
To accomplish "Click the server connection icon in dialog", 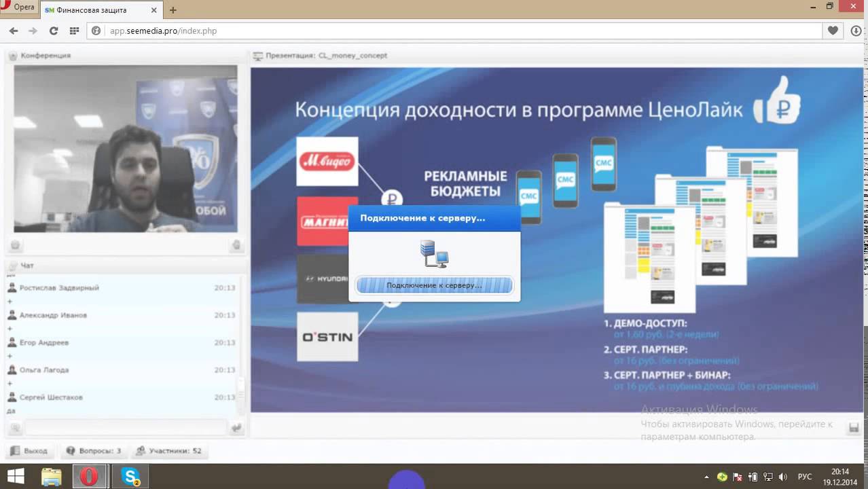I will (435, 253).
